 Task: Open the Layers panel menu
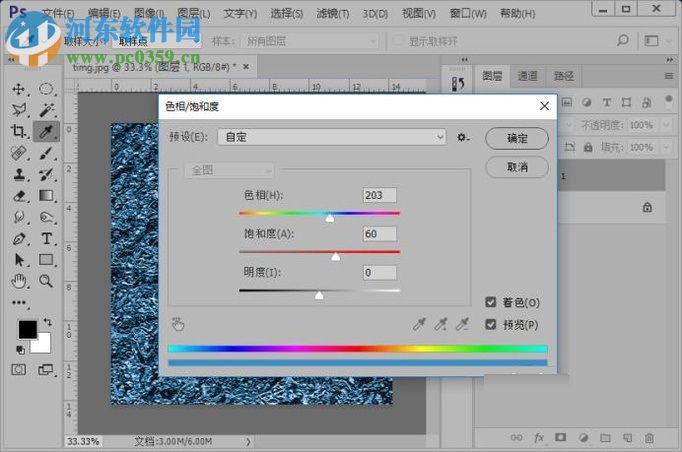click(x=669, y=76)
